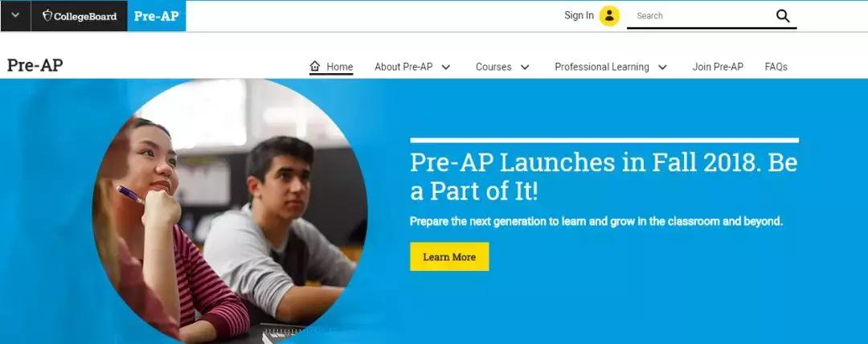Focus the Search input field

[x=700, y=15]
